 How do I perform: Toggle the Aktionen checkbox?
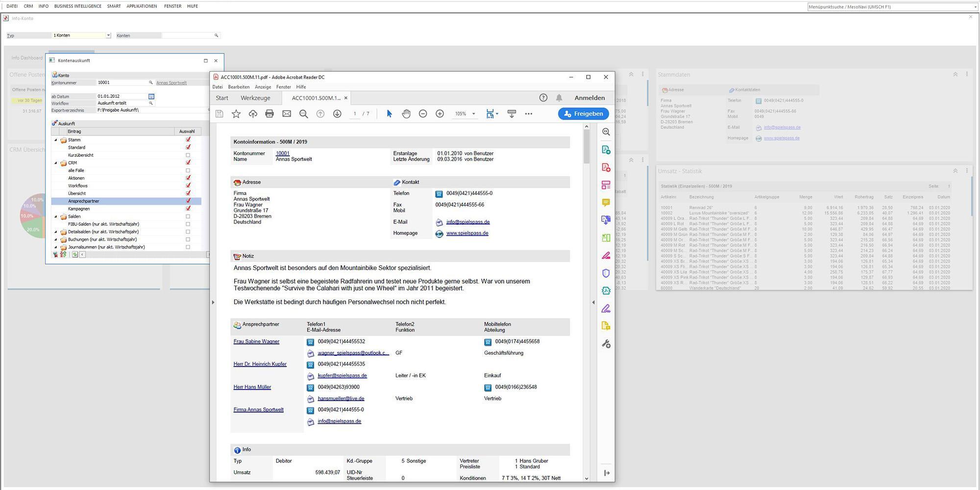(188, 178)
